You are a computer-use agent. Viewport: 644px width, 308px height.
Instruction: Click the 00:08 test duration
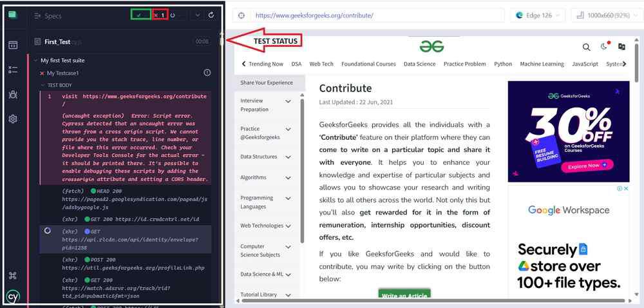pos(202,41)
